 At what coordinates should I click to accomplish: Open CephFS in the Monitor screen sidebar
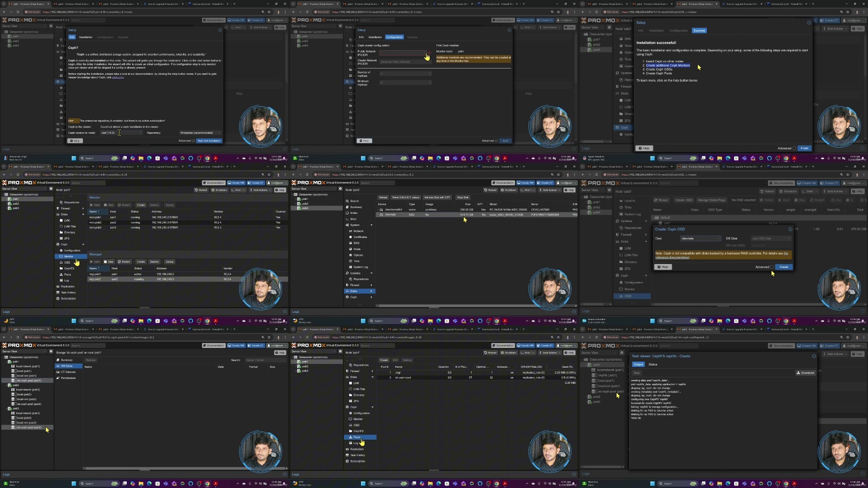(x=69, y=268)
